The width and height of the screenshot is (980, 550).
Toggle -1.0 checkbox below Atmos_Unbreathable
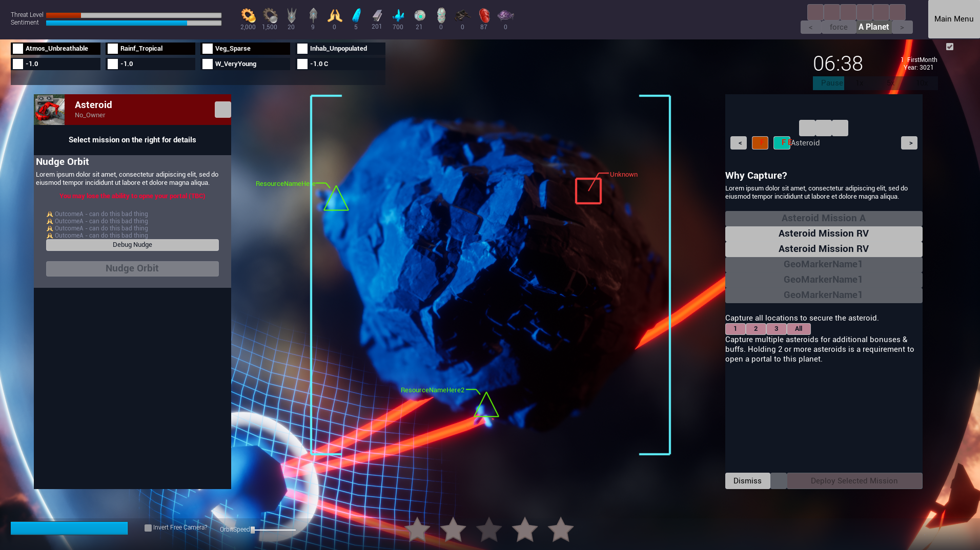(x=18, y=64)
